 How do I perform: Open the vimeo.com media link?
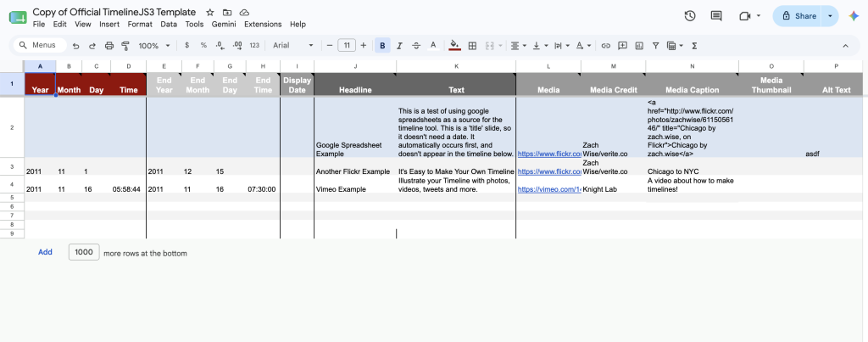[548, 189]
